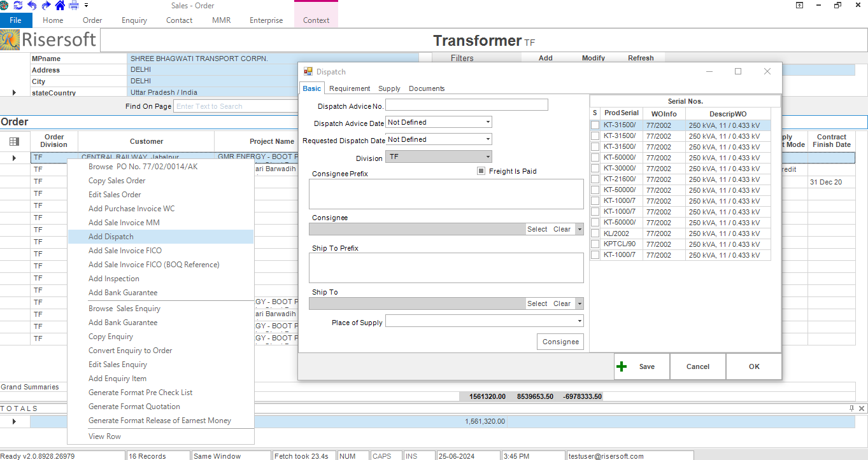Switch to Supply tab in Dispatch dialog

click(389, 88)
